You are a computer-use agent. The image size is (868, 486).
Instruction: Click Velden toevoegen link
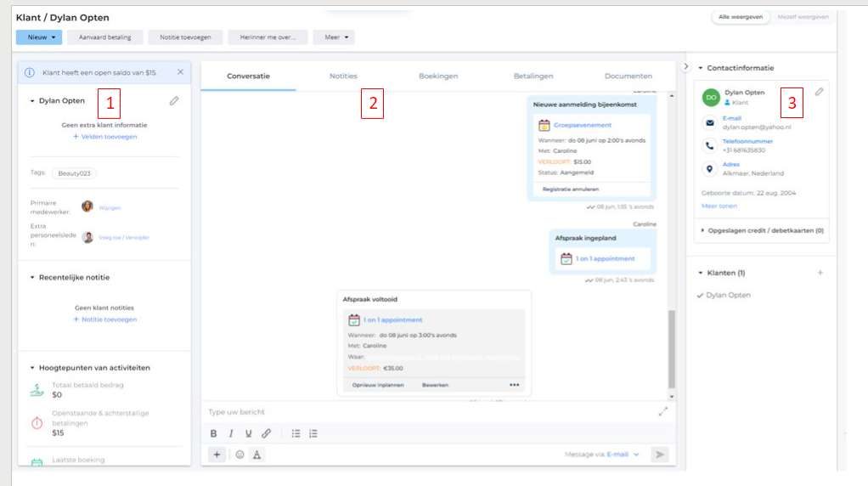tap(105, 137)
